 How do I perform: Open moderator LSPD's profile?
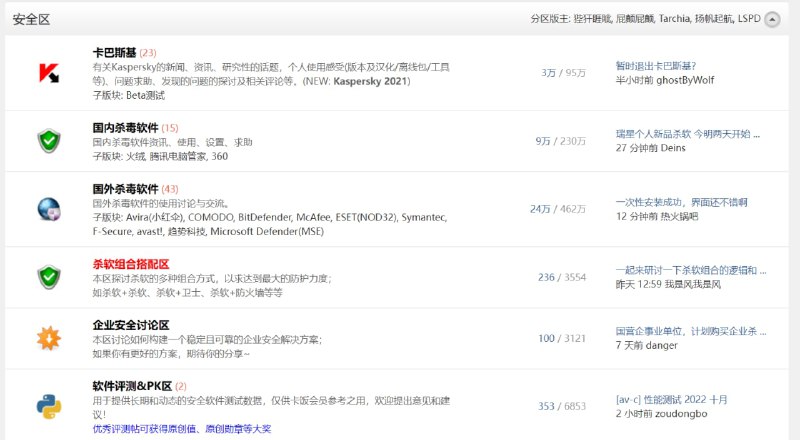pyautogui.click(x=749, y=19)
